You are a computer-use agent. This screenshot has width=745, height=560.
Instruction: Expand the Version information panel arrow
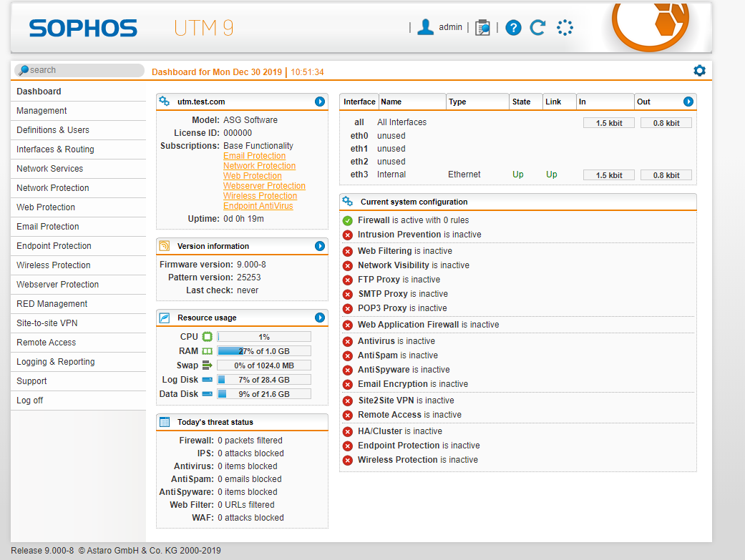click(x=320, y=246)
